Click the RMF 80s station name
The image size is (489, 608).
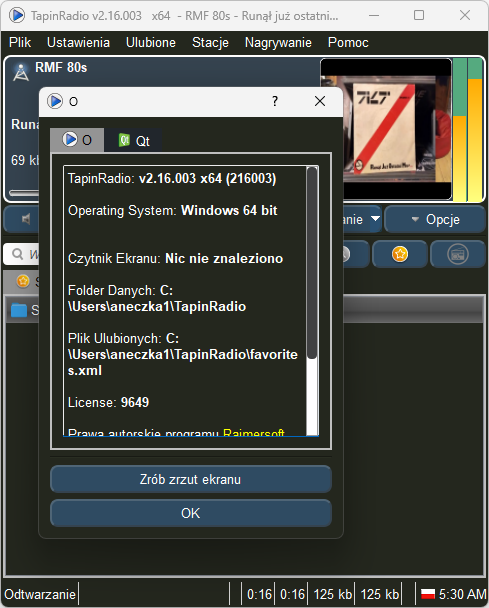click(61, 67)
